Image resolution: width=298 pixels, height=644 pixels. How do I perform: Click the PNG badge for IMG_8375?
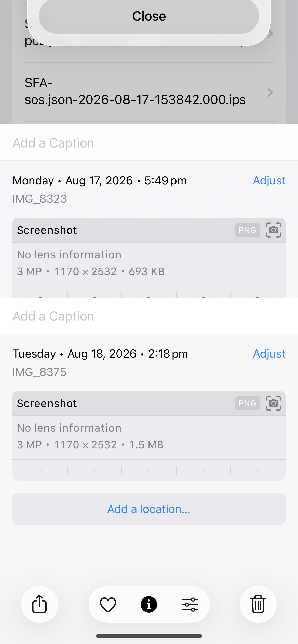[247, 403]
